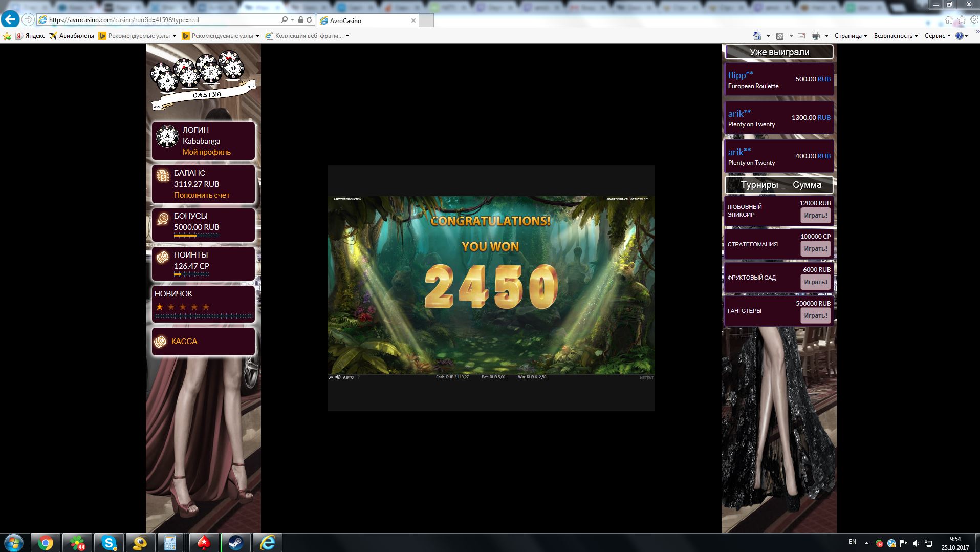Open a new blank tab
The width and height of the screenshot is (980, 552).
coord(426,20)
